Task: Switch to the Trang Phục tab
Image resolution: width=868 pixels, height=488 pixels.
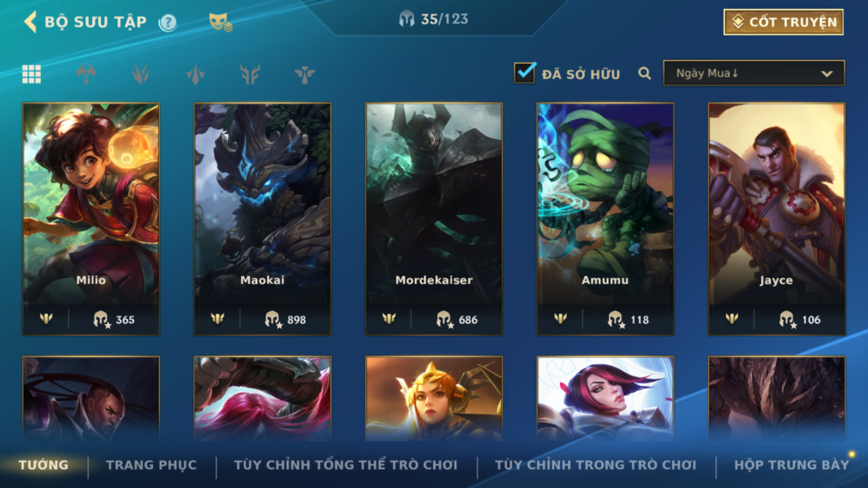Action: click(151, 465)
